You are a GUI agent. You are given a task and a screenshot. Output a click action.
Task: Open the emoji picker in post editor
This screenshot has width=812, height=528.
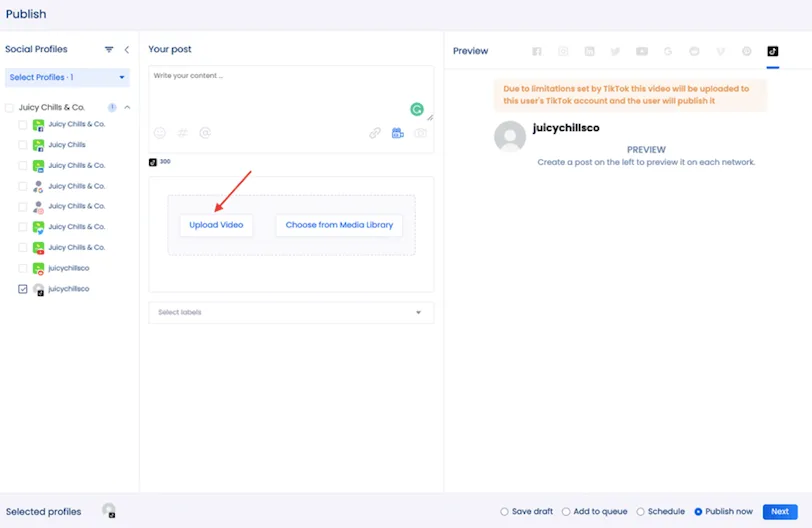pyautogui.click(x=160, y=133)
